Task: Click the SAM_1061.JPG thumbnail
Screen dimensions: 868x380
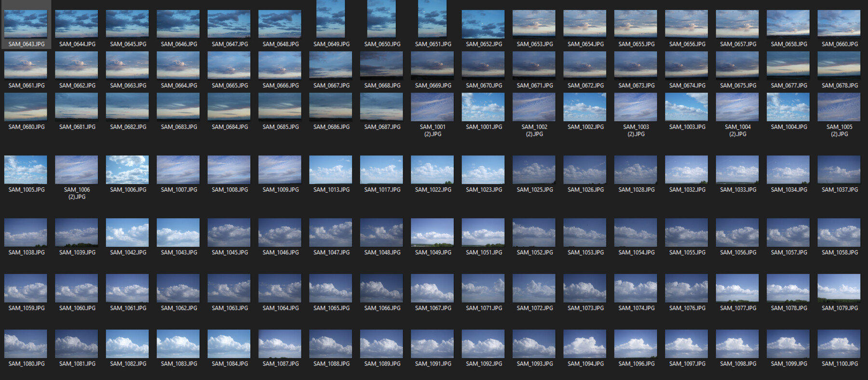Action: (x=127, y=288)
